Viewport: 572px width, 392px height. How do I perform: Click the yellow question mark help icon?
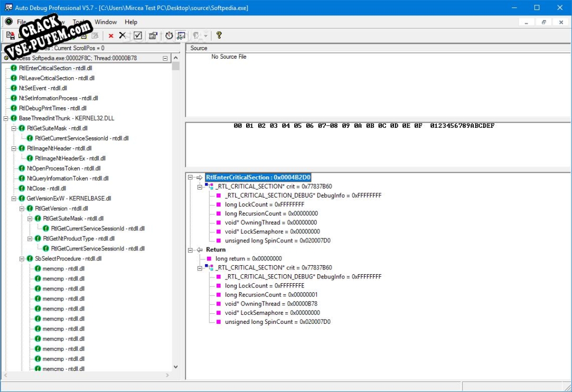pos(219,35)
